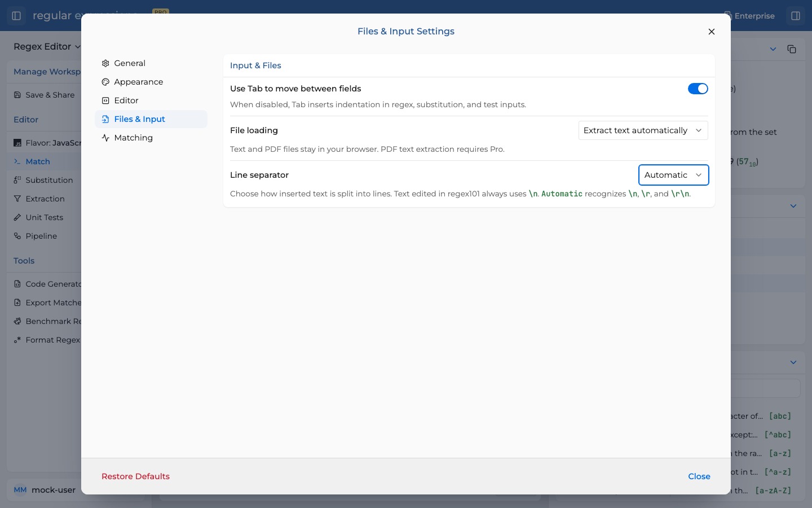Click the Benchmark Regex icon

[17, 321]
